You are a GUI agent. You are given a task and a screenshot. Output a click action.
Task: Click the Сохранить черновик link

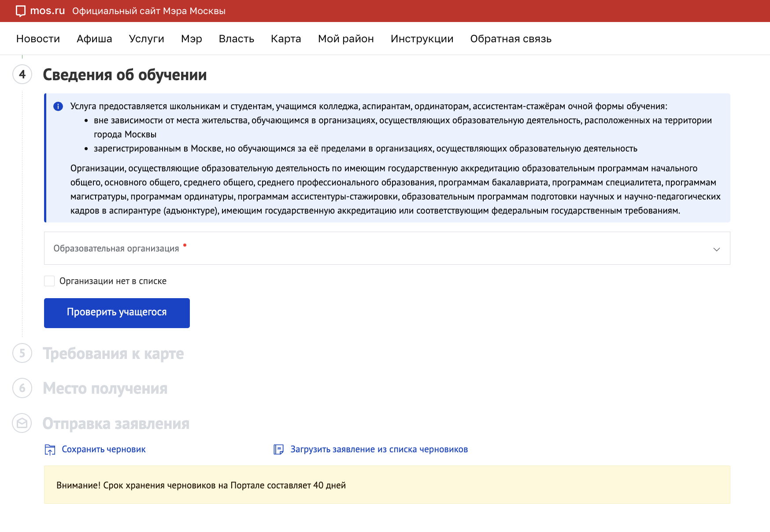pyautogui.click(x=104, y=449)
